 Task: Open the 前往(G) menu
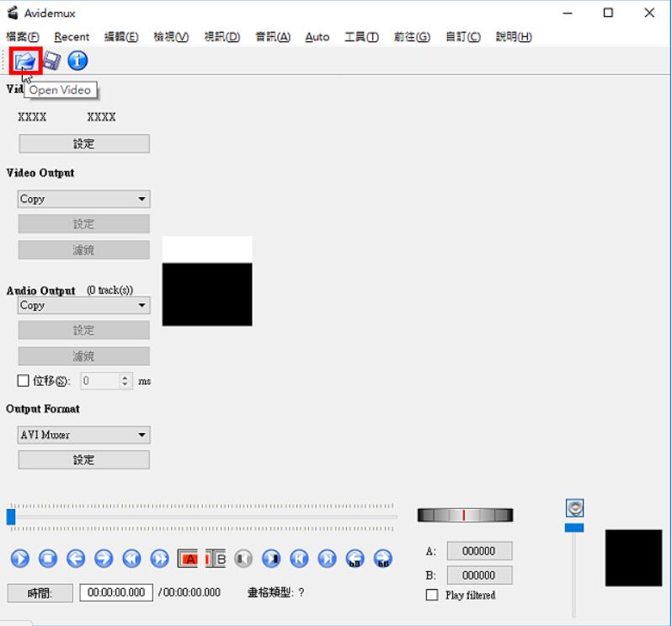[412, 37]
